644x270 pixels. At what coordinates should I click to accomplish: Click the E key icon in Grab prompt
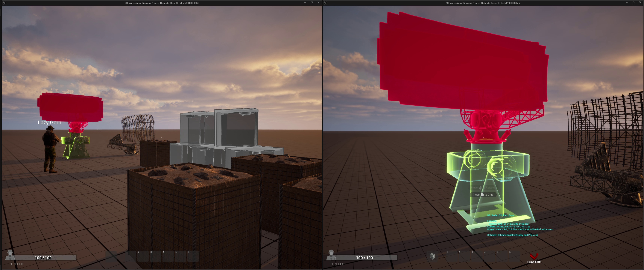click(482, 195)
